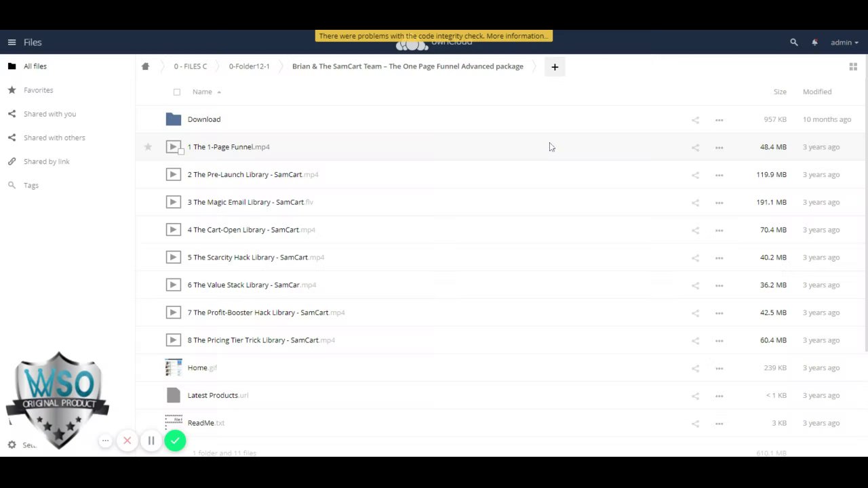This screenshot has width=868, height=488.
Task: Open the hamburger navigation menu
Action: pos(12,42)
